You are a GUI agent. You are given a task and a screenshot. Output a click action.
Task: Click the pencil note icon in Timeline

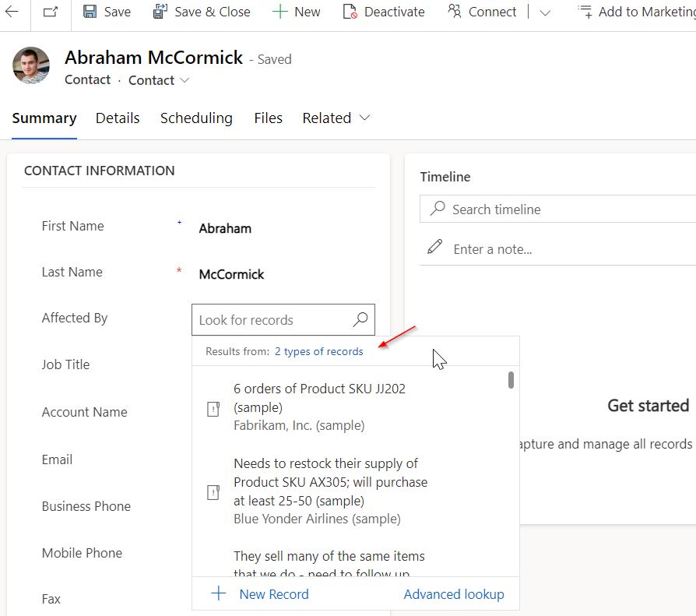point(436,246)
